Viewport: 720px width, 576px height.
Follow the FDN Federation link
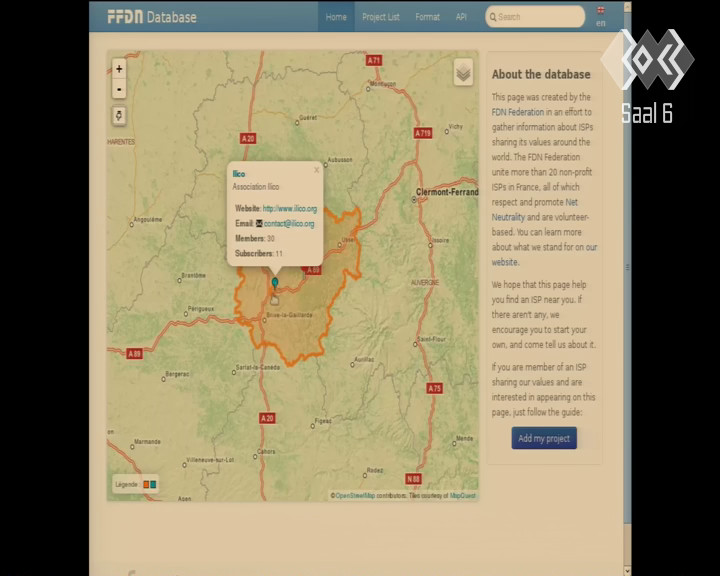(518, 112)
